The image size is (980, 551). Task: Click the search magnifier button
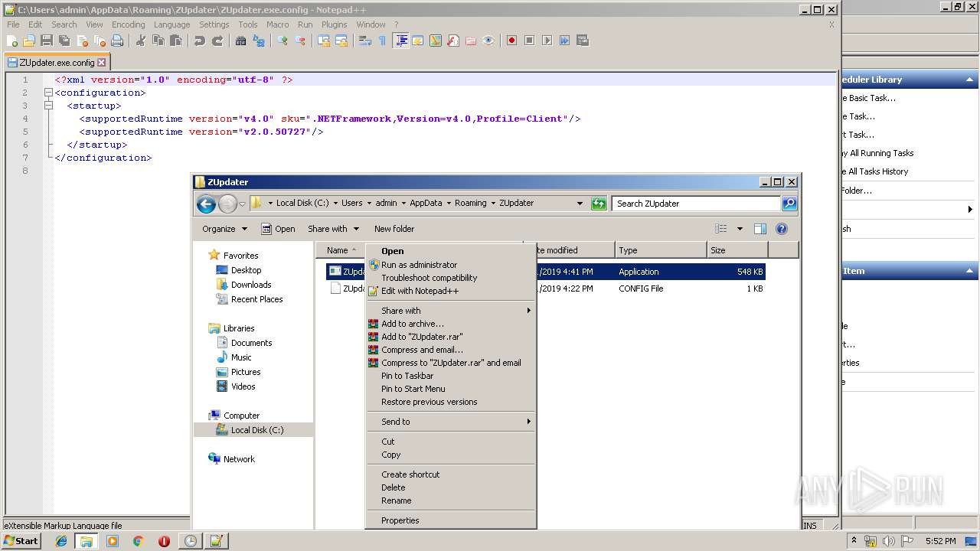point(789,204)
